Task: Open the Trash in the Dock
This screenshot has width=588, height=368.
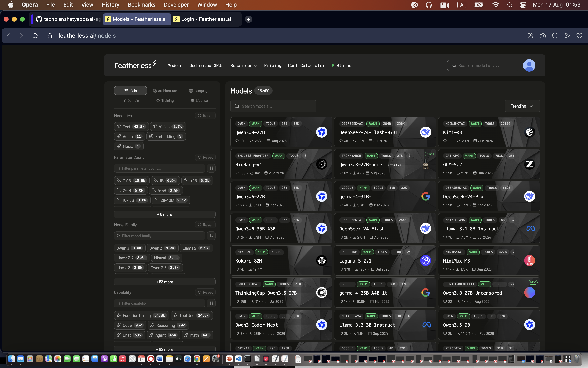Action: pos(577,359)
